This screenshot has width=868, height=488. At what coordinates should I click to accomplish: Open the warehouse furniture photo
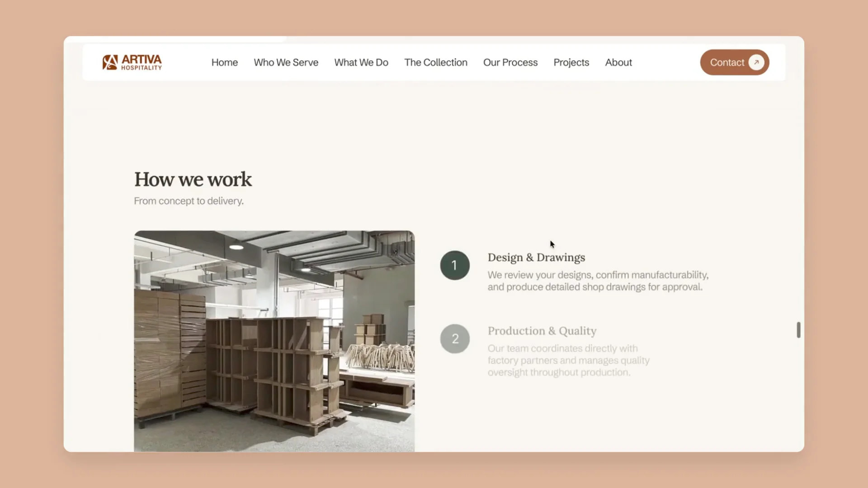(x=274, y=341)
